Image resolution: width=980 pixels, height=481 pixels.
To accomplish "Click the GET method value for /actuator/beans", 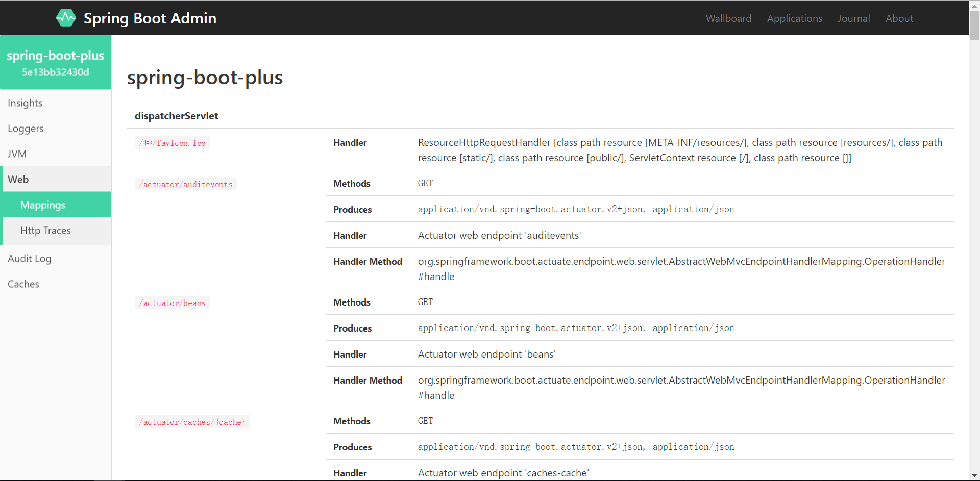I will [x=425, y=302].
